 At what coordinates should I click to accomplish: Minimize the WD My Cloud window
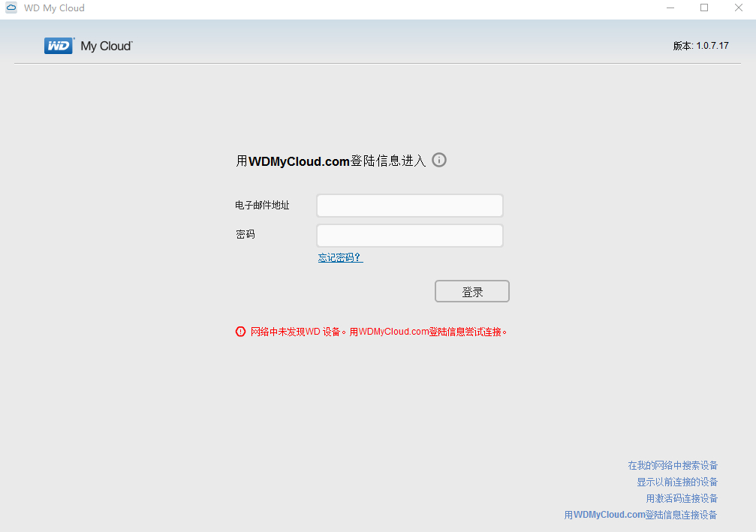670,8
